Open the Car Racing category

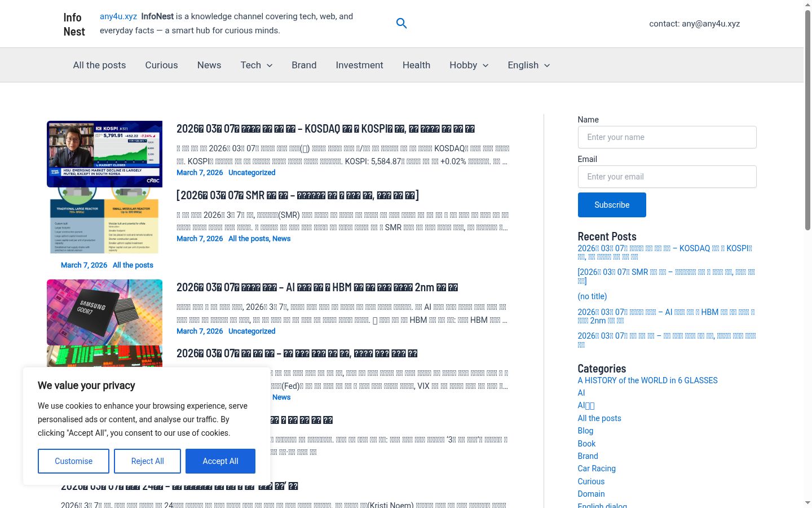pyautogui.click(x=597, y=468)
